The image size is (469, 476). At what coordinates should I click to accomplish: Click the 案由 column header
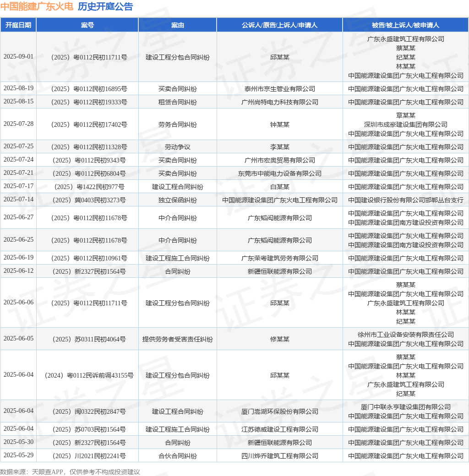177,25
